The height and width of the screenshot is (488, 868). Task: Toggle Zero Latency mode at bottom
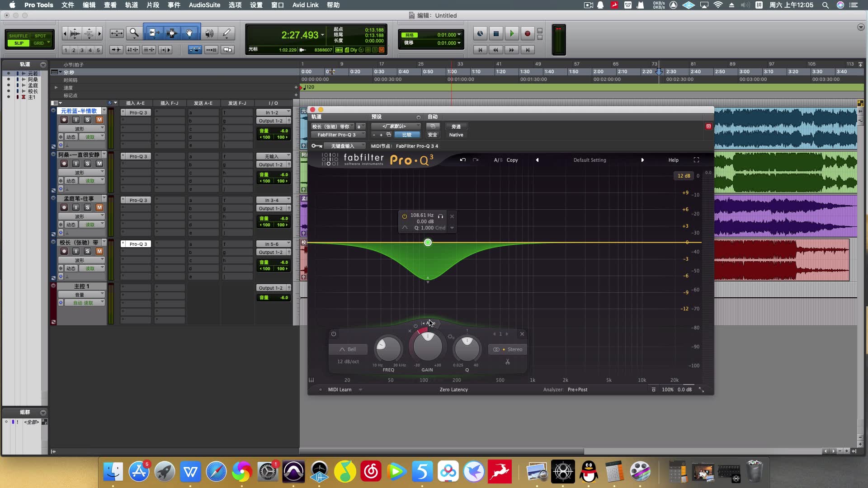click(x=454, y=389)
